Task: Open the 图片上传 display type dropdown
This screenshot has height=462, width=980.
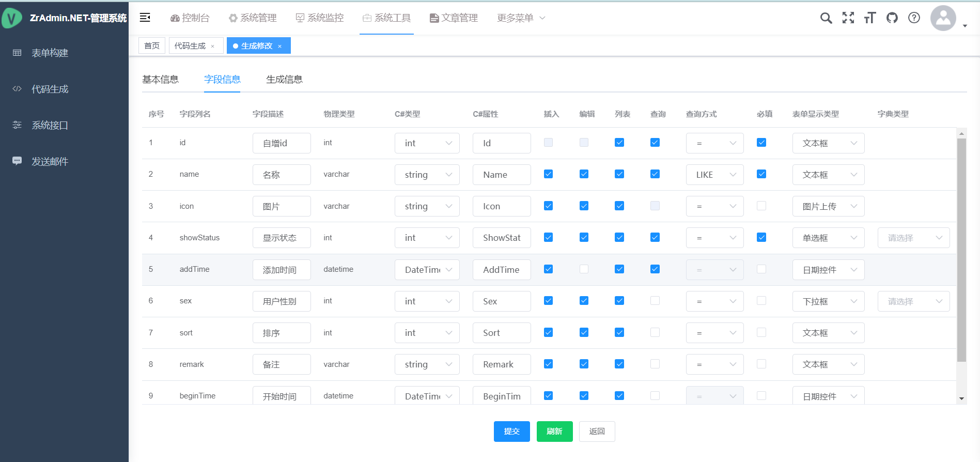Action: click(x=828, y=206)
